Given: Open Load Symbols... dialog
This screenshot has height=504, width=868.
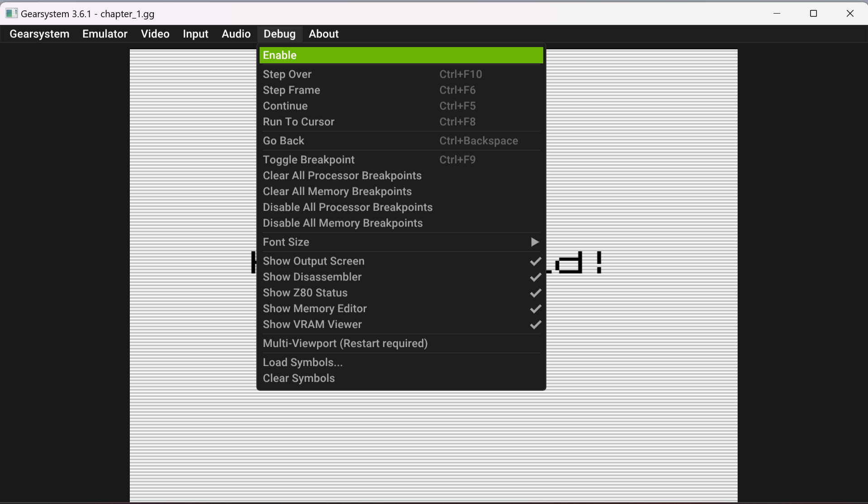Looking at the screenshot, I should [401, 362].
